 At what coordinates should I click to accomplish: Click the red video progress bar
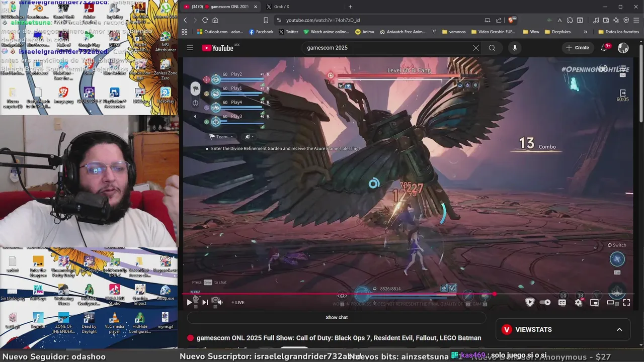(x=340, y=294)
